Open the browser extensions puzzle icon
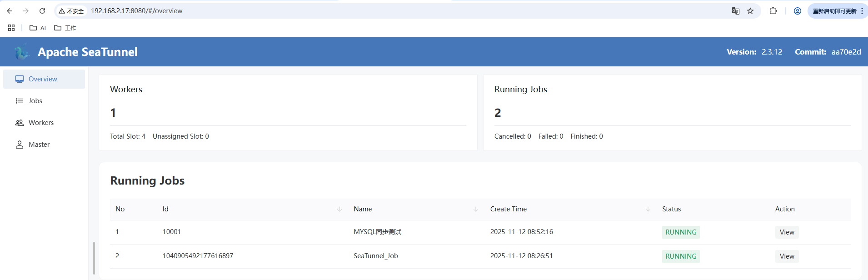 point(773,11)
